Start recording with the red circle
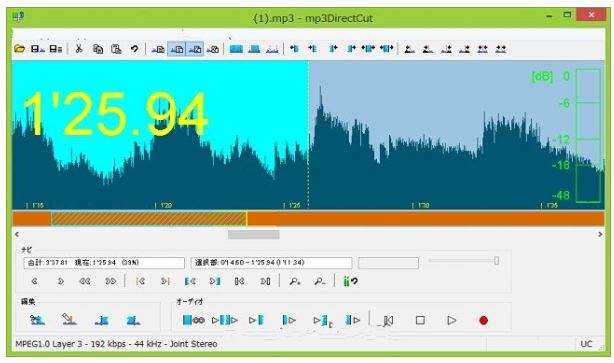 point(483,320)
